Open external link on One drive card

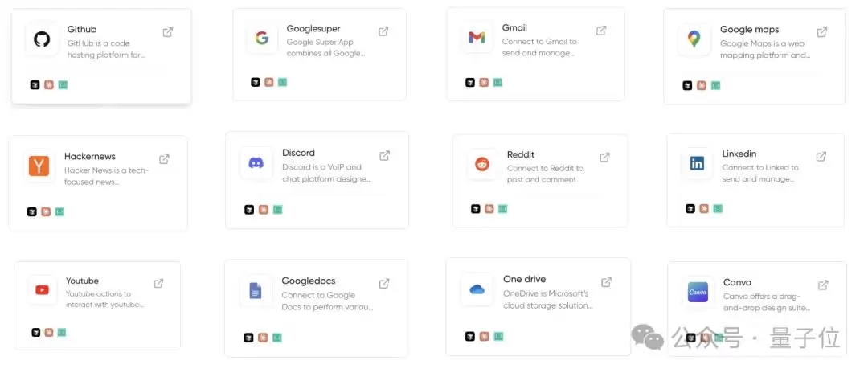606,282
